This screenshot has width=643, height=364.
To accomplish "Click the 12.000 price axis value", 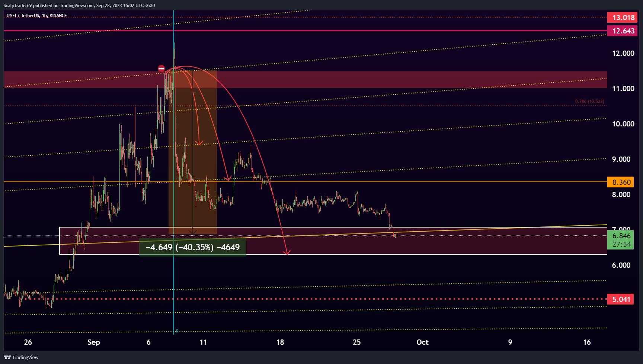I will click(623, 53).
